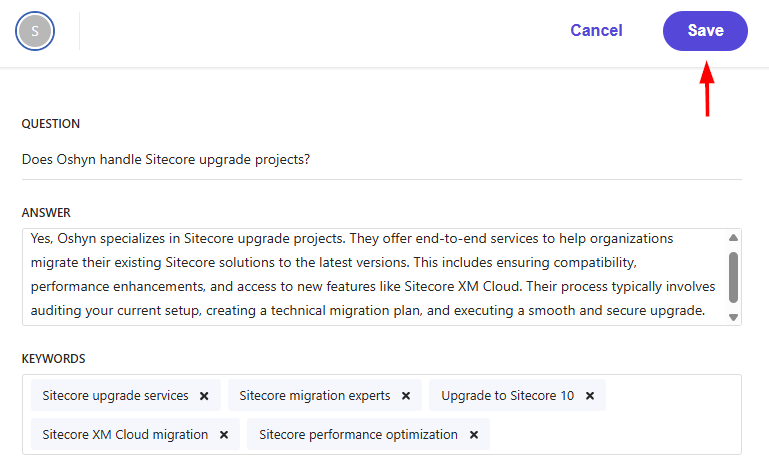The height and width of the screenshot is (473, 769).
Task: Remove the Sitecore performance optimization keyword
Action: tap(474, 435)
